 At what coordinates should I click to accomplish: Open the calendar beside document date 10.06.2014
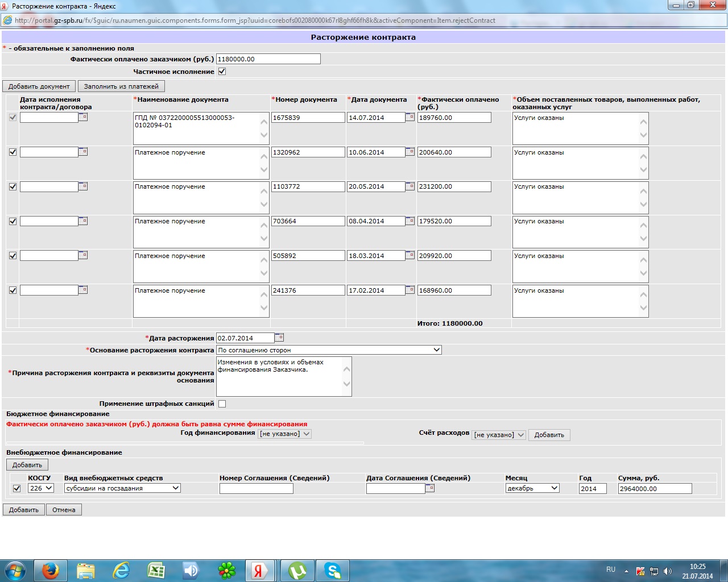[x=409, y=152]
